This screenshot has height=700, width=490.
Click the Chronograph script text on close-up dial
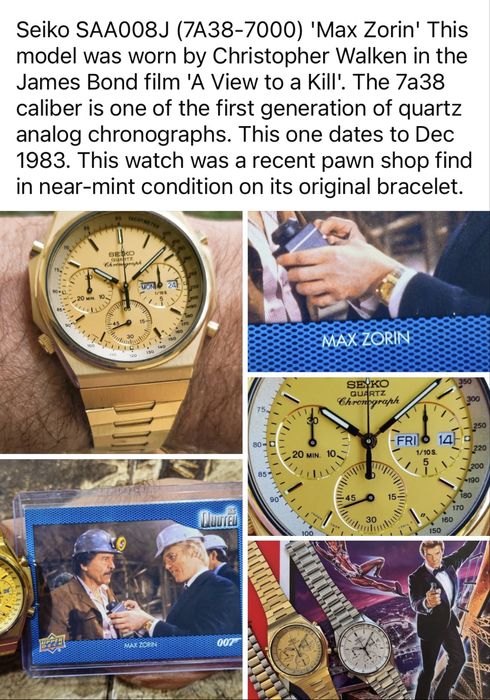[368, 401]
